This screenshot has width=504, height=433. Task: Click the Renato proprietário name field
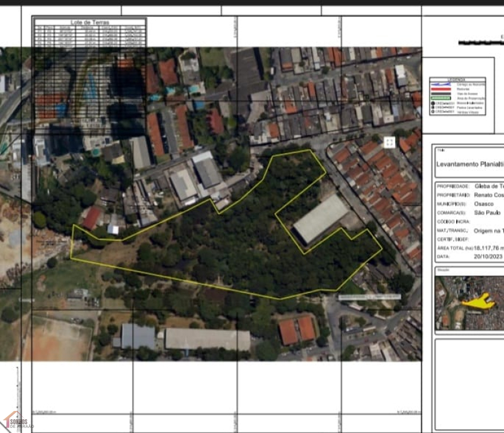[489, 195]
